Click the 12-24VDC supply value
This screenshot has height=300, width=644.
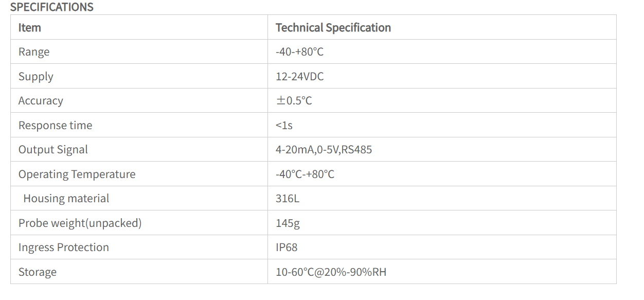[x=300, y=77]
